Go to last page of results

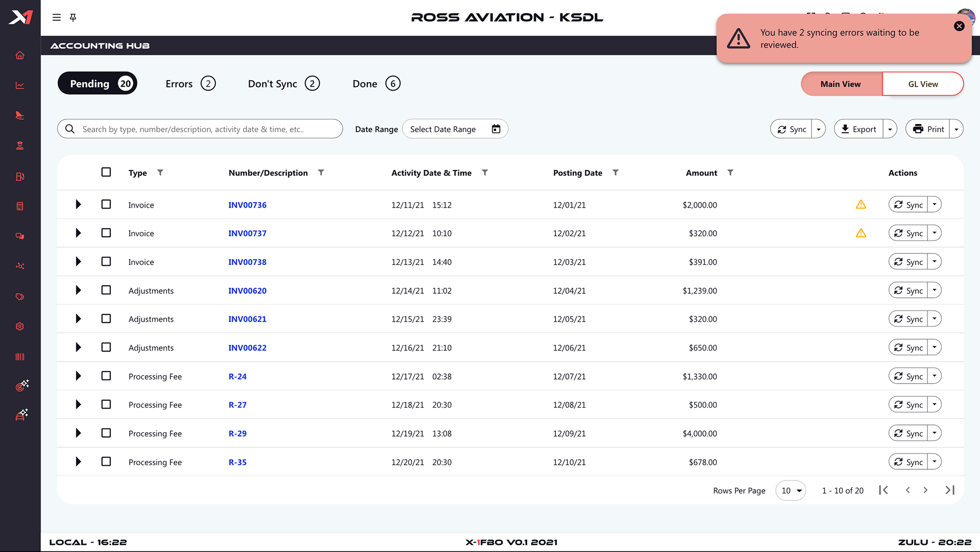[949, 490]
